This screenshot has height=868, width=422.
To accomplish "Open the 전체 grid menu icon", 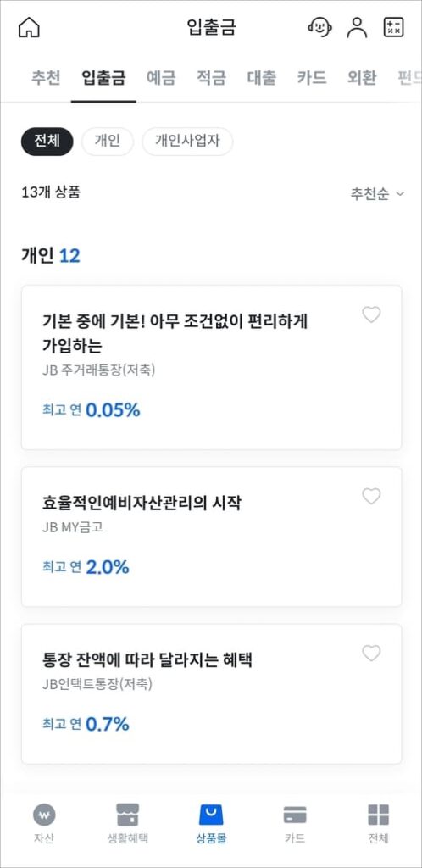I will click(x=378, y=815).
